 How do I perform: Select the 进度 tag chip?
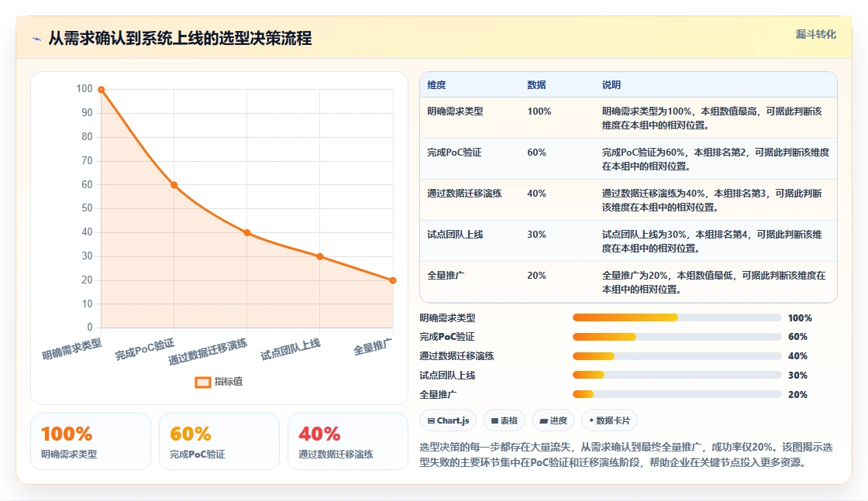click(x=553, y=420)
